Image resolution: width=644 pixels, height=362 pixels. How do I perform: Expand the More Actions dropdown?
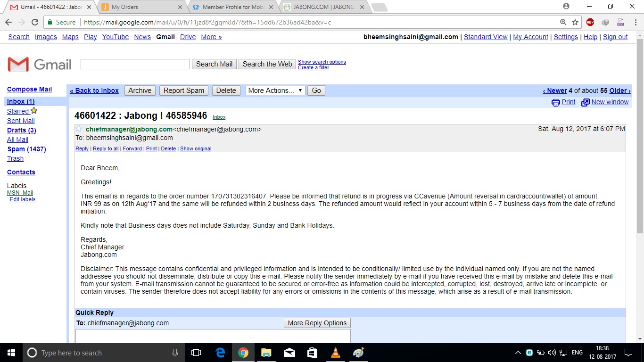point(275,90)
